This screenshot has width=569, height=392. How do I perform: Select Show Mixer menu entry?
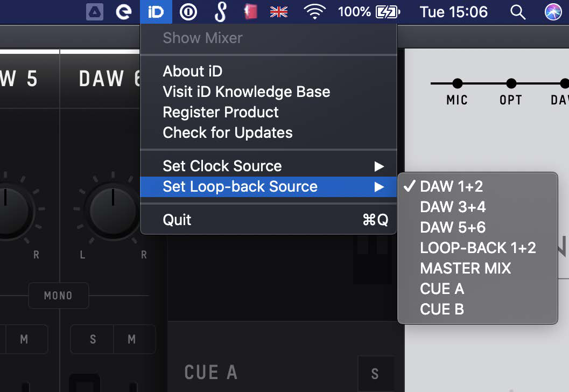pos(269,38)
